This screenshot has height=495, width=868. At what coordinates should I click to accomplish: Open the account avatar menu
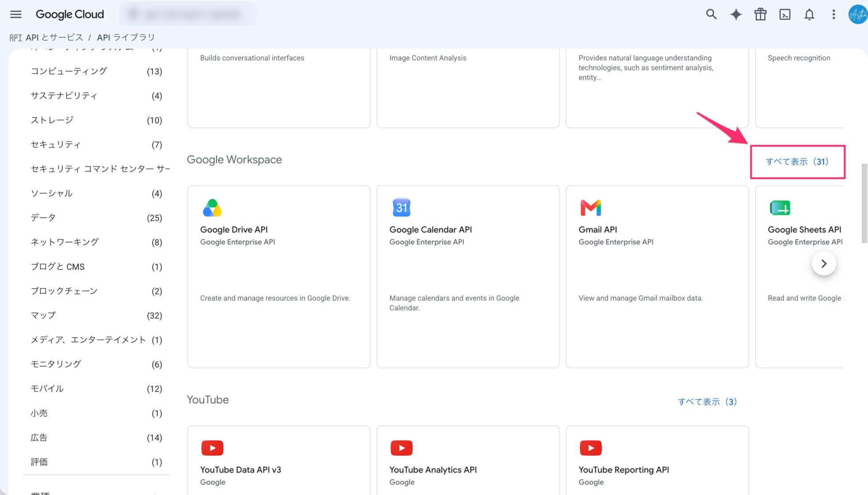(858, 14)
